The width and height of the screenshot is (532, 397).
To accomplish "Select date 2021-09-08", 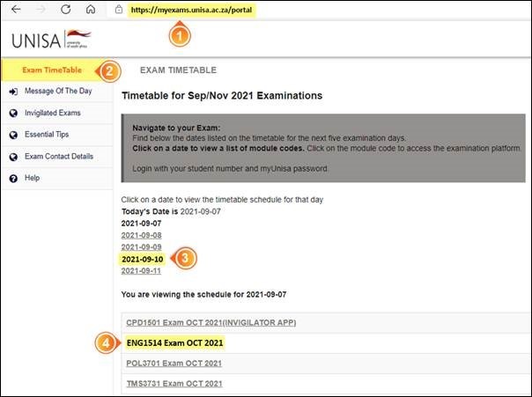I will [141, 235].
